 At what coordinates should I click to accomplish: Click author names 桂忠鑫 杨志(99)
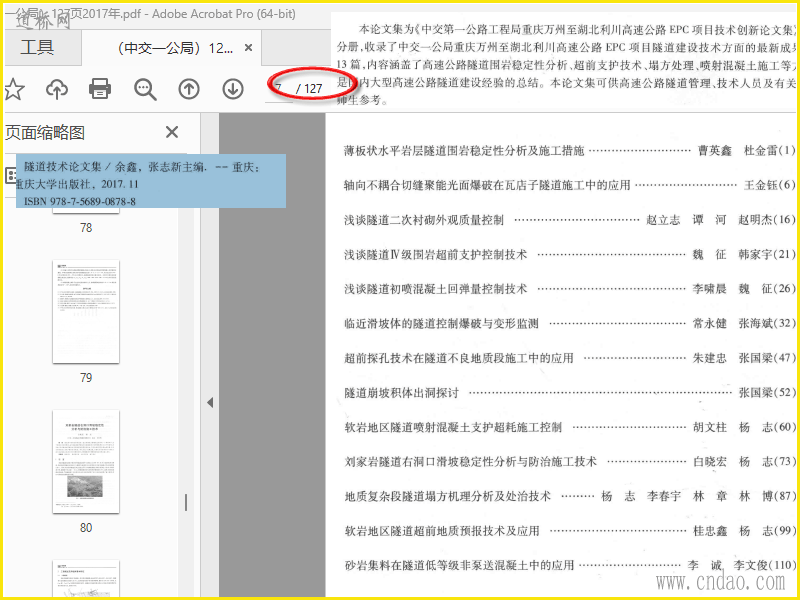(x=744, y=531)
